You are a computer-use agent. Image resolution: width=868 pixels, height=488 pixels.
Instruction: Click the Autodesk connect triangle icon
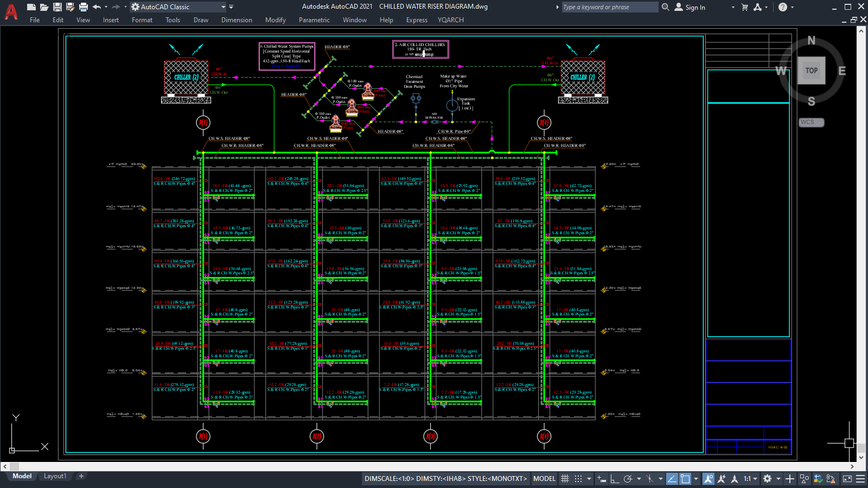click(x=757, y=7)
